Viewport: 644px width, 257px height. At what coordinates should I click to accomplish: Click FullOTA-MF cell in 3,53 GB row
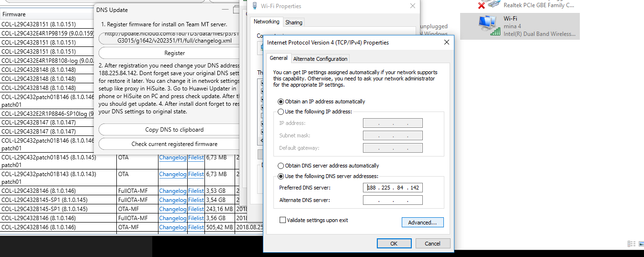(x=137, y=191)
